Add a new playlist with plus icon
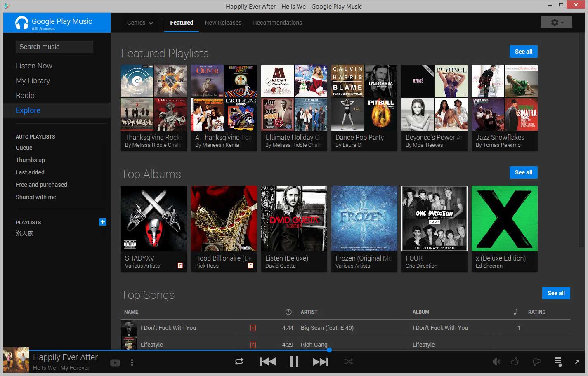588x376 pixels. [x=103, y=222]
